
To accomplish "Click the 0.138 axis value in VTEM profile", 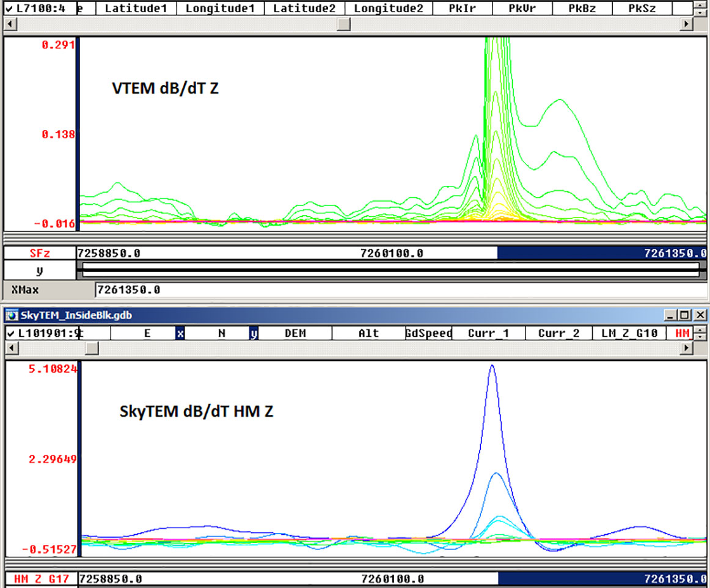I will (x=58, y=134).
